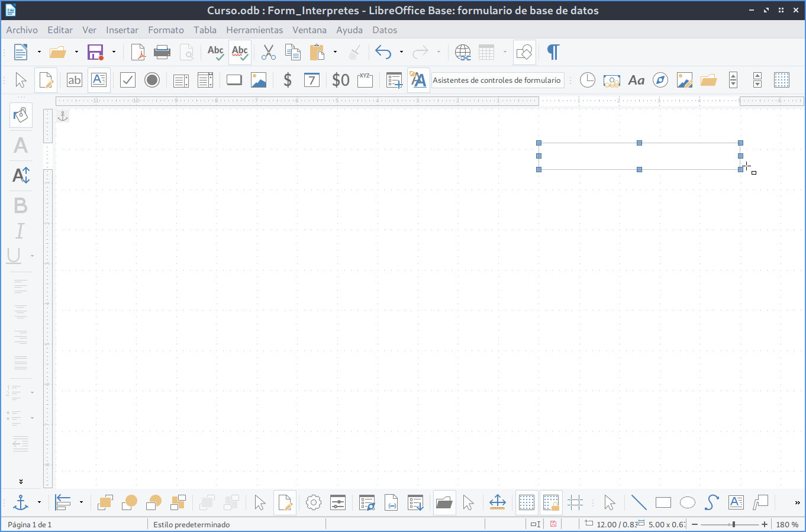Viewport: 806px width, 532px height.
Task: Click inside the selected text box control
Action: (639, 156)
